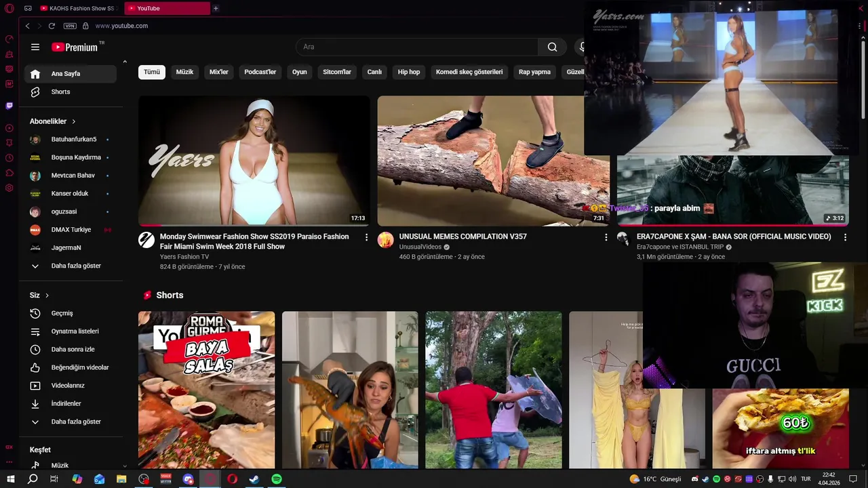Open the Roma Gurme Baya Salaş short

(x=207, y=390)
